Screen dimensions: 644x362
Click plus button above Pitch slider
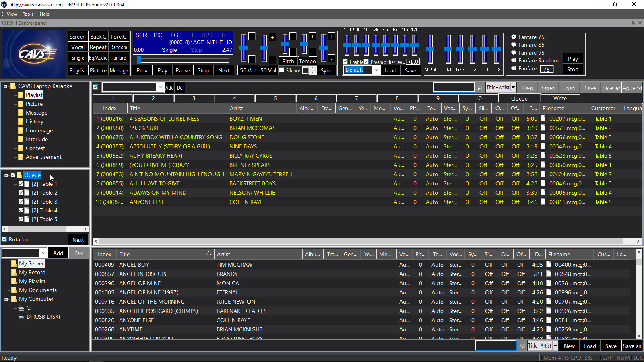[x=293, y=37]
